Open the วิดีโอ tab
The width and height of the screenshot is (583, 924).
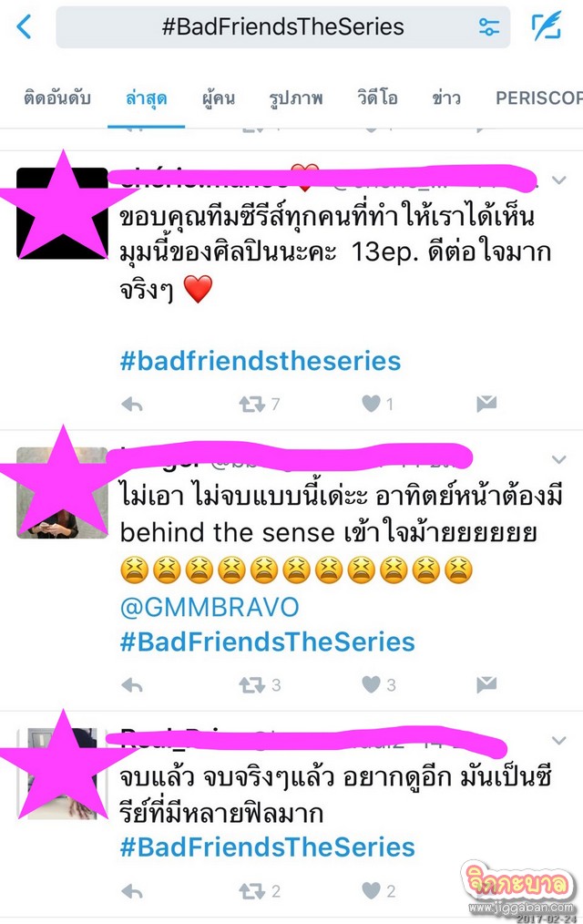click(x=377, y=98)
